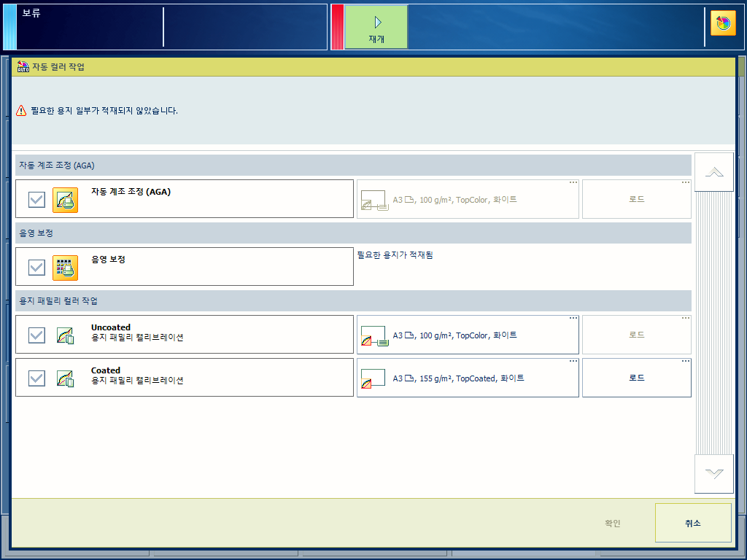Click the 취소 cancel button

(693, 523)
